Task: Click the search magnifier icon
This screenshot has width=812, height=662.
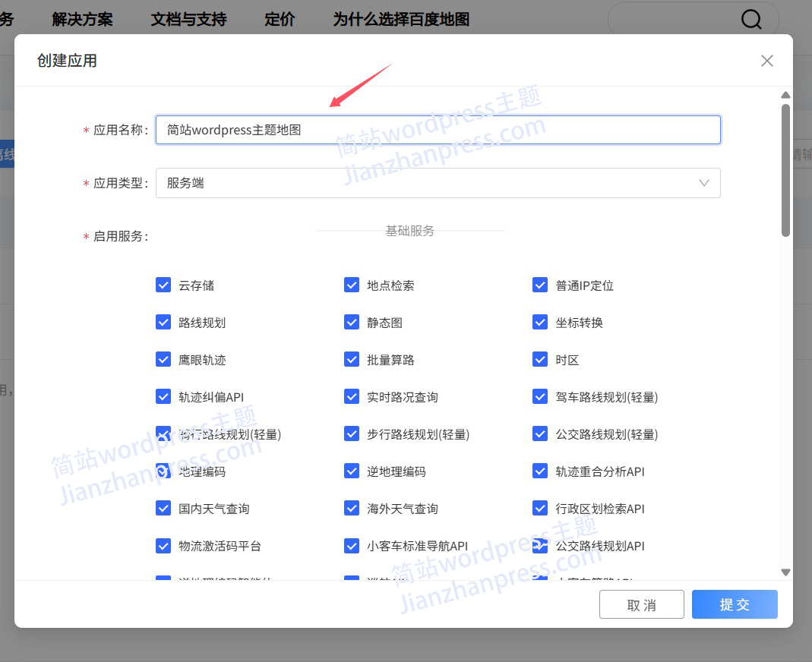Action: click(750, 20)
